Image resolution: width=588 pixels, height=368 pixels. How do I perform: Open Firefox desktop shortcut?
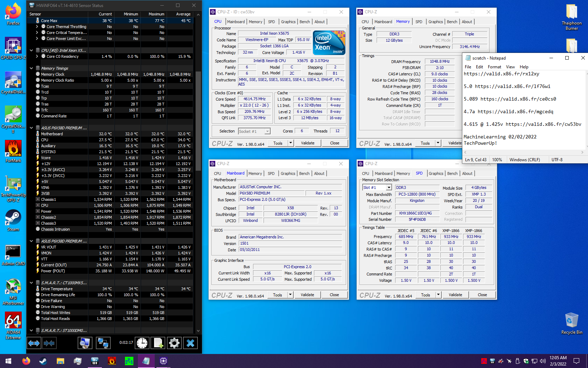[x=13, y=14]
